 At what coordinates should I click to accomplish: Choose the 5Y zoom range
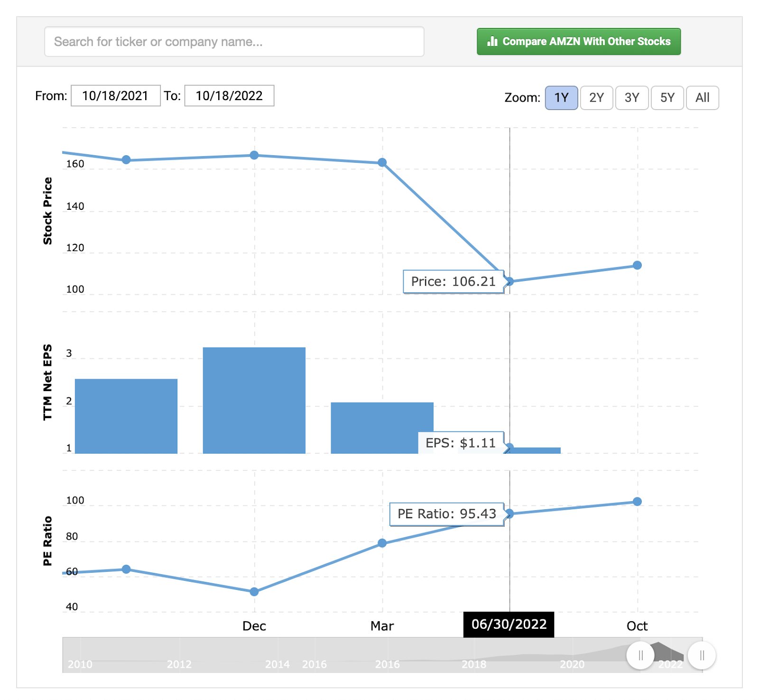point(667,98)
